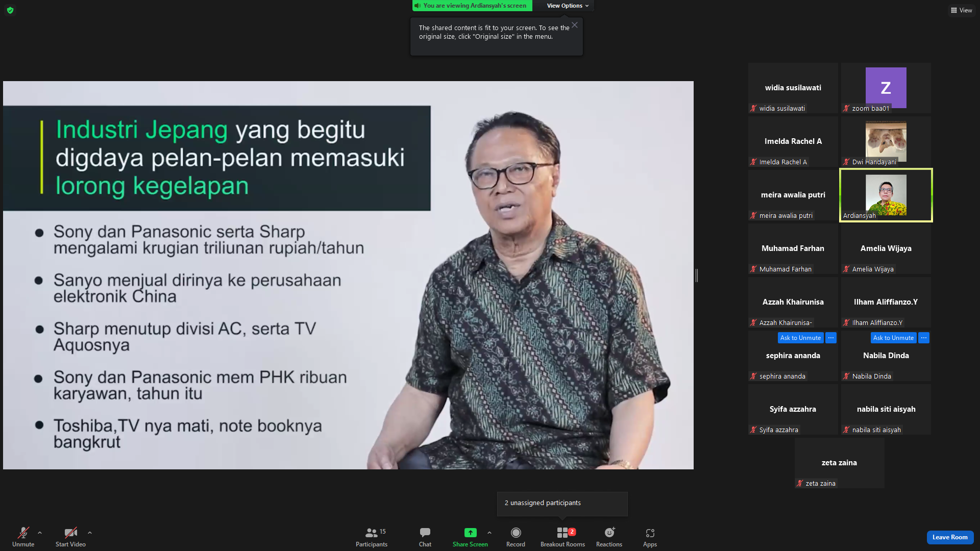
Task: Open Zoom Apps
Action: [x=650, y=537]
